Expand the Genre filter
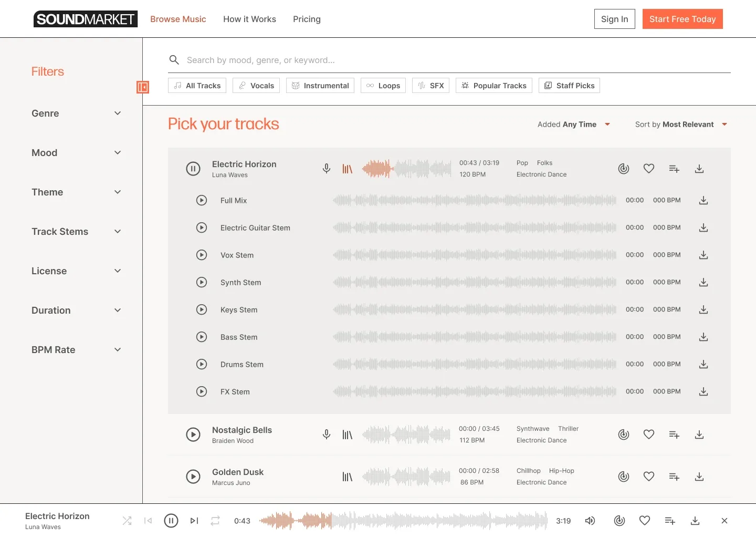This screenshot has height=538, width=756. (x=77, y=113)
